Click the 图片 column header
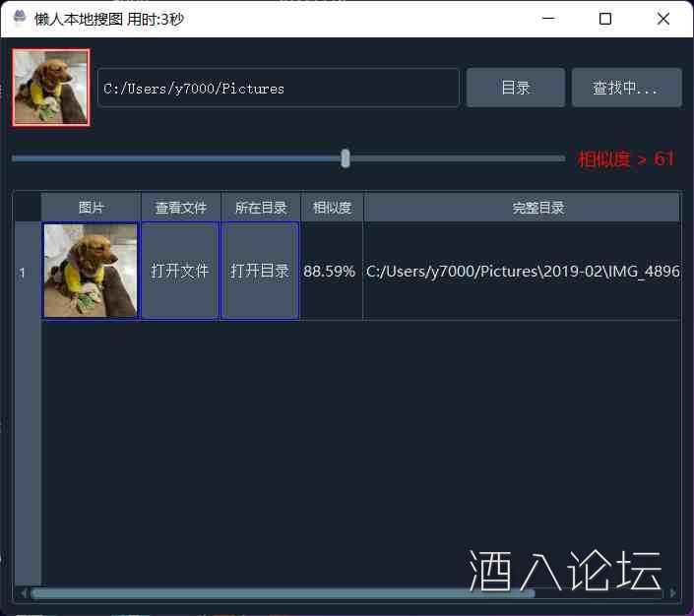 click(91, 207)
